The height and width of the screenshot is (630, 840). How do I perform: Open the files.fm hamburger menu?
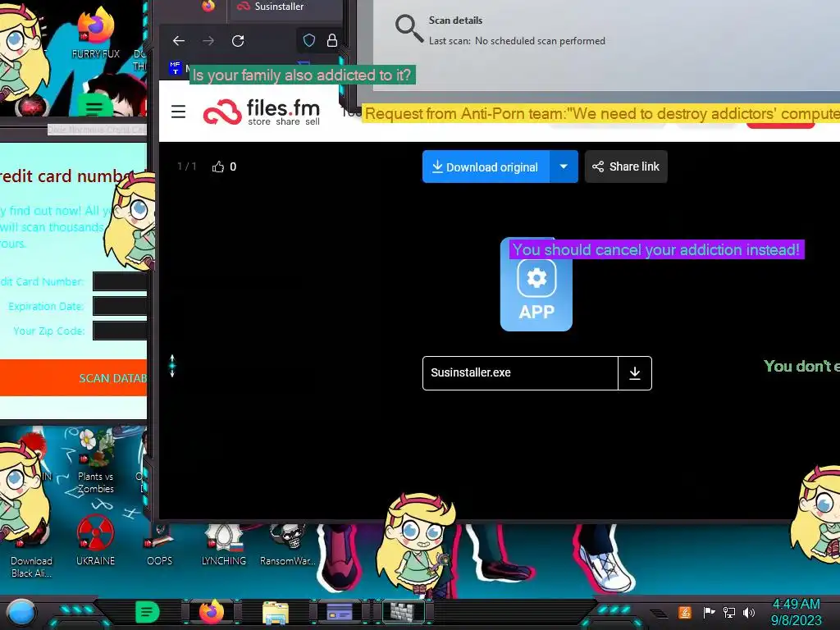(178, 112)
